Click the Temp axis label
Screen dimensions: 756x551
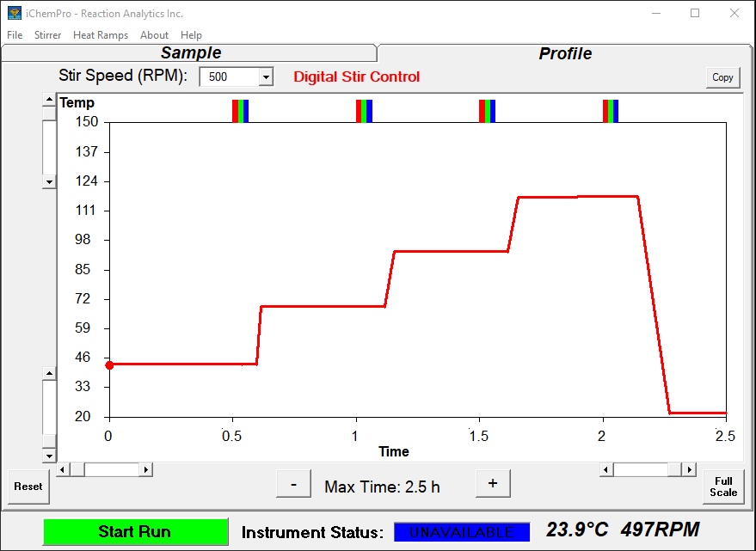point(77,102)
